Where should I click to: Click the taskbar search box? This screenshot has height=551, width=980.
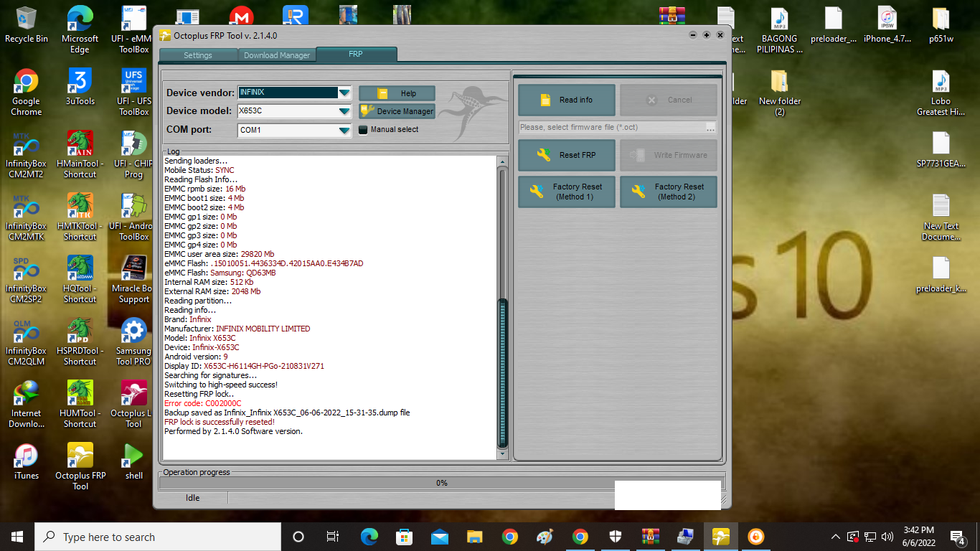point(158,537)
